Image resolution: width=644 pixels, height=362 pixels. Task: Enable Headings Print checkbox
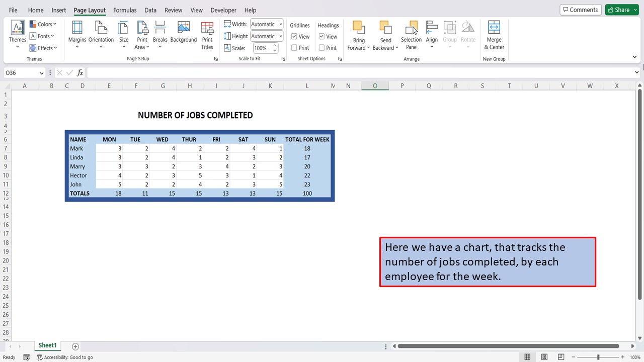point(322,48)
